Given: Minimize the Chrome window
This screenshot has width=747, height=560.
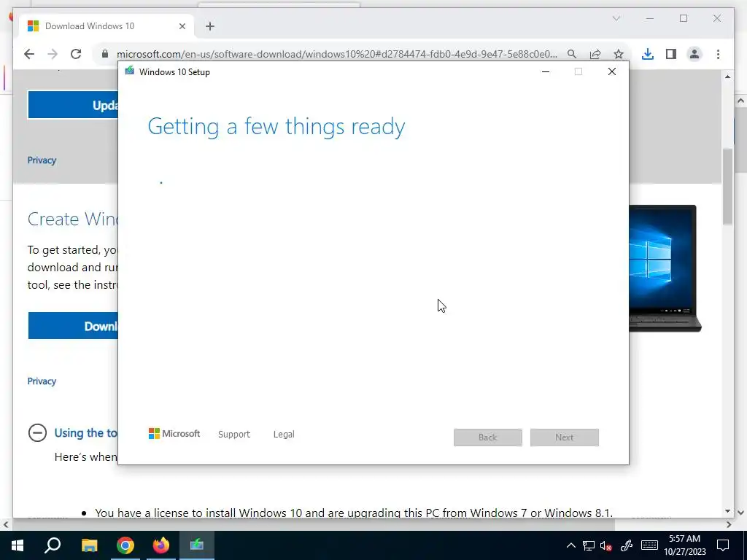Looking at the screenshot, I should (x=650, y=18).
